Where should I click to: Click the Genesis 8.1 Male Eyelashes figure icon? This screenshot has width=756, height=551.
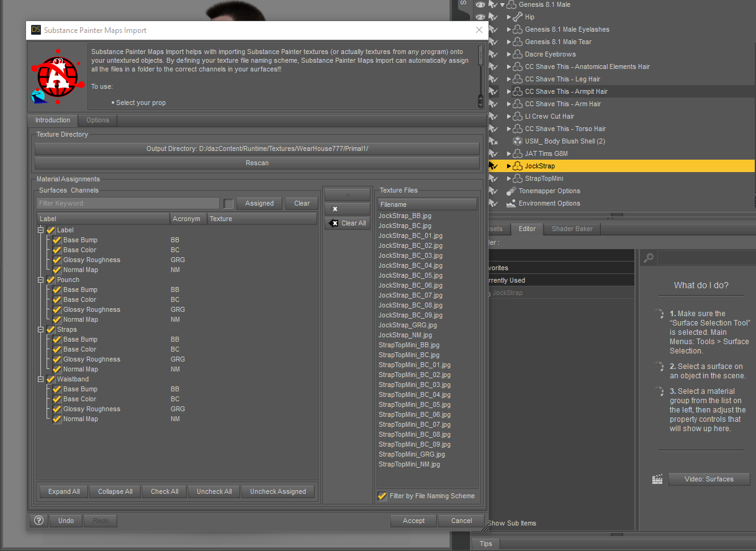coord(518,29)
